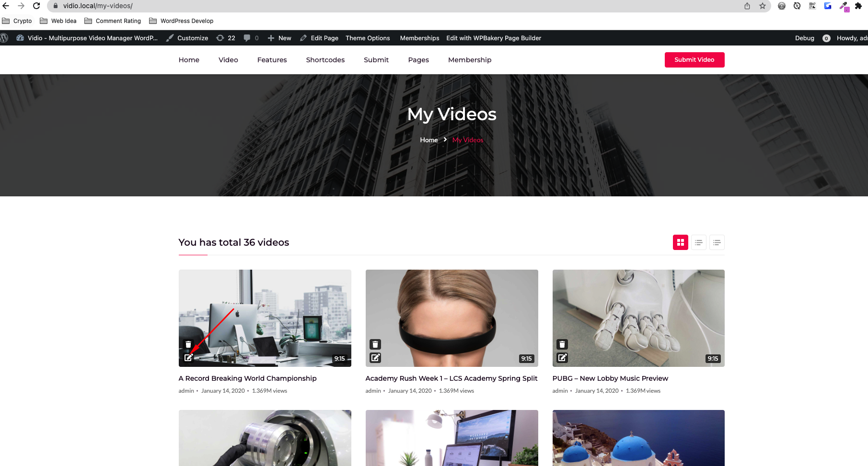
Task: Open the metal cylinder video thumbnail
Action: tap(265, 438)
